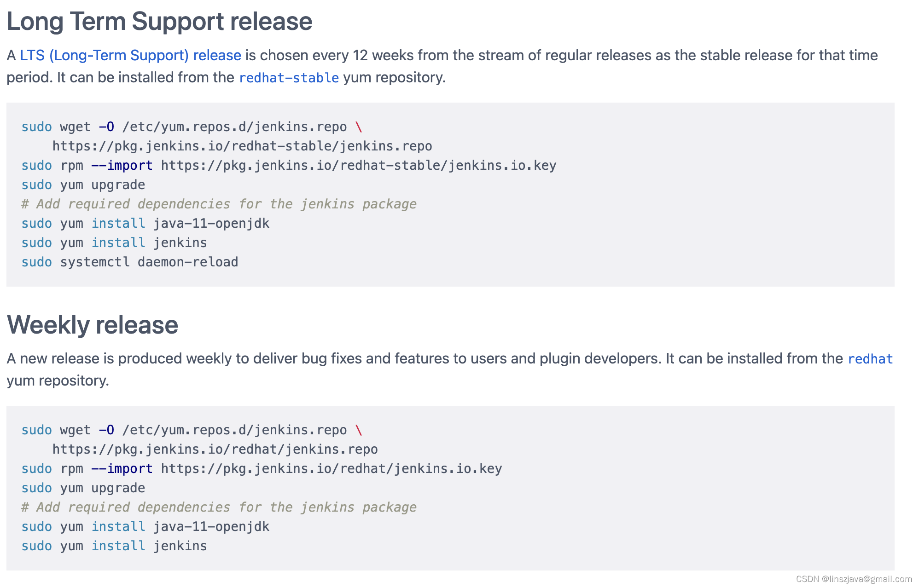Click the last sudo yum install jenkins line
Screen dimensions: 919x588
tap(114, 546)
